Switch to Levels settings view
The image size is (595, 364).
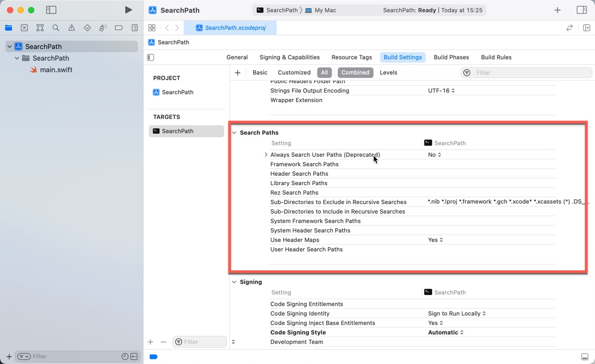[x=389, y=73]
